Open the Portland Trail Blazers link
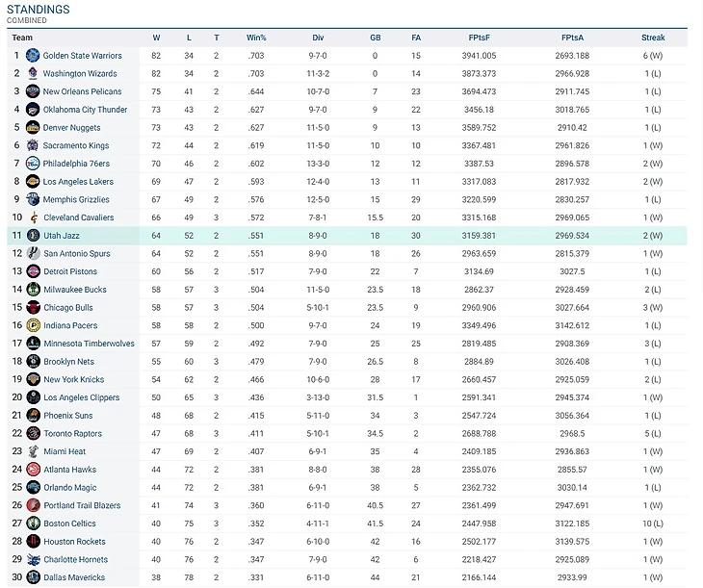The image size is (703, 588). pyautogui.click(x=82, y=505)
